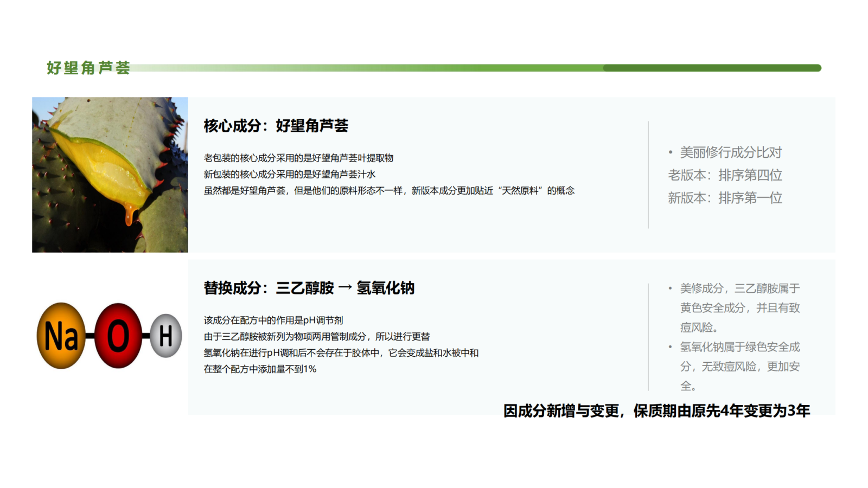Select the text 老版本：排序第四位

tap(725, 175)
